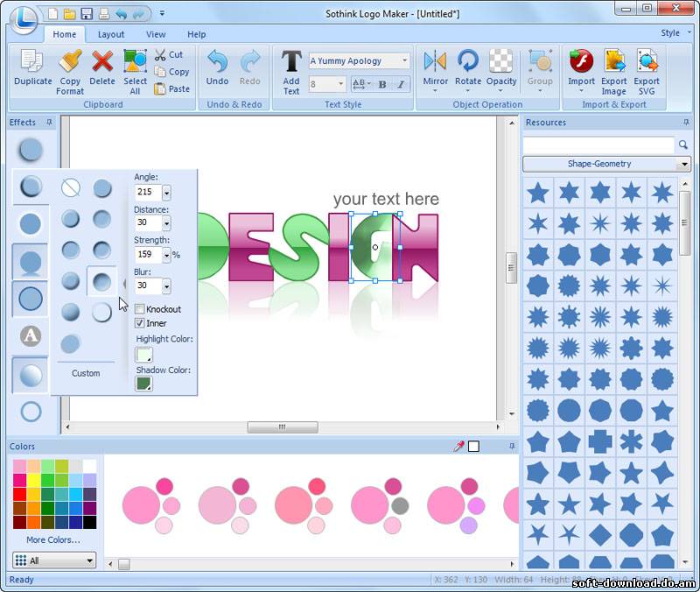This screenshot has height=592, width=700.
Task: Select the flat ring effect at Effects bottom
Action: (31, 412)
